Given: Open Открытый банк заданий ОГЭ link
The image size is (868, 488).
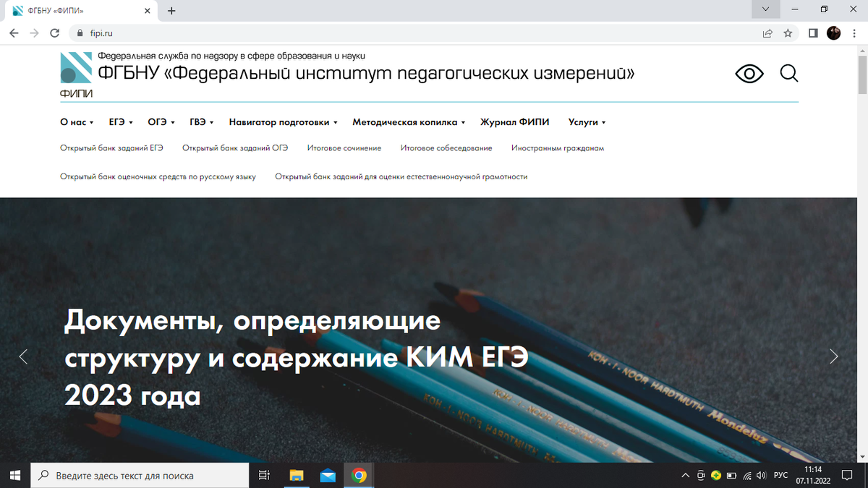Looking at the screenshot, I should coord(235,147).
